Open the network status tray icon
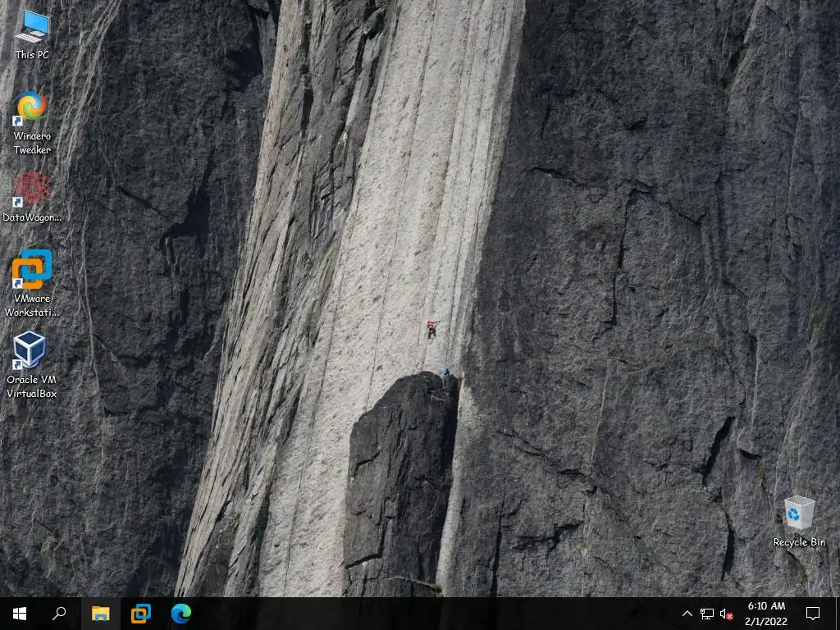 706,614
